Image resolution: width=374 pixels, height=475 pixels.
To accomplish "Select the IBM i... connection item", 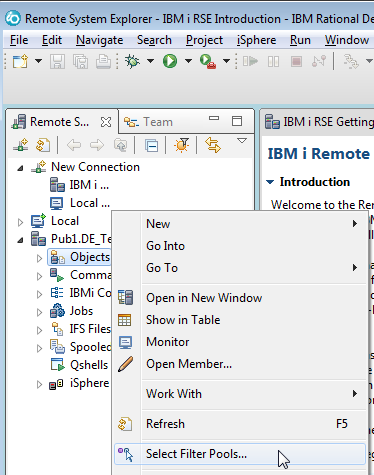I will click(79, 185).
